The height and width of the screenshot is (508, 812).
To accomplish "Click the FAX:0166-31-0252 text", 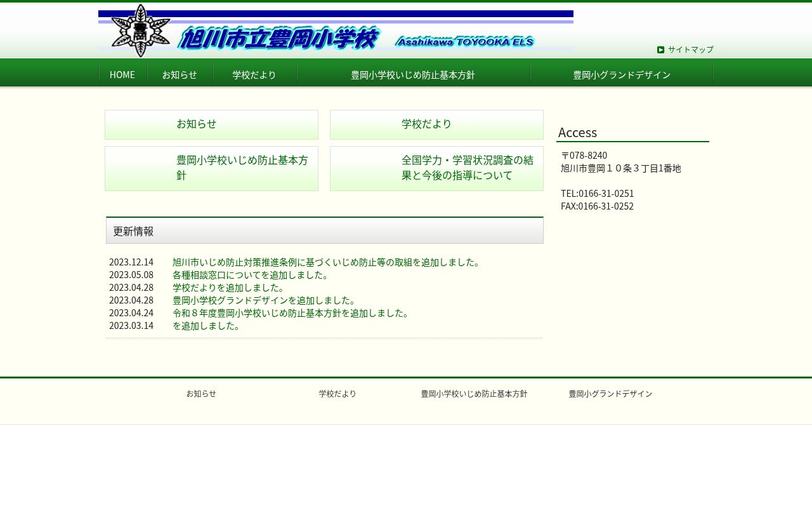I will (597, 206).
